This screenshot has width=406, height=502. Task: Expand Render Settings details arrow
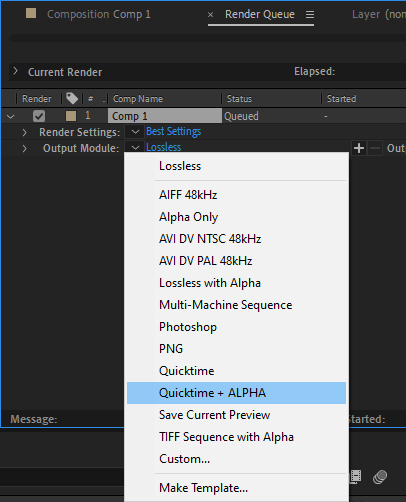[x=24, y=132]
